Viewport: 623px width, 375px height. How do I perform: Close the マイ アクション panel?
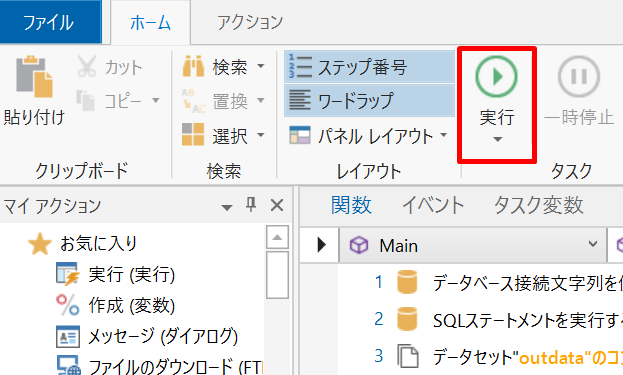tap(277, 205)
